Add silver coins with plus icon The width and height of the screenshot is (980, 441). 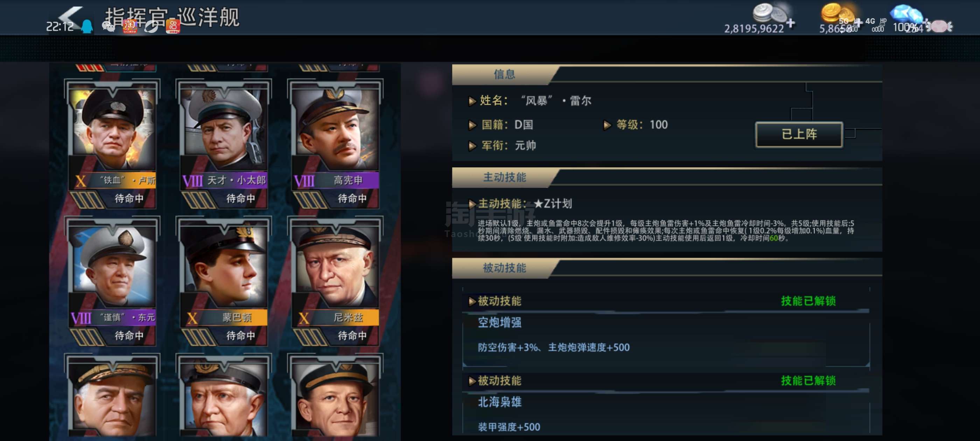pos(791,23)
